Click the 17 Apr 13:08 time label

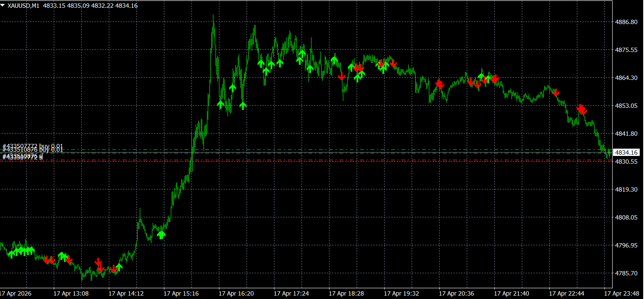pos(71,294)
